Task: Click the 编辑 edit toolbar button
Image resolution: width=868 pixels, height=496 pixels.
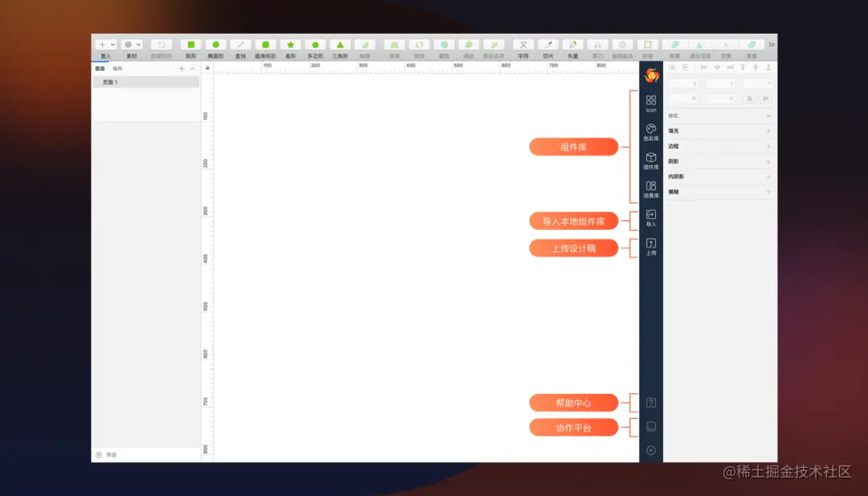Action: [365, 45]
